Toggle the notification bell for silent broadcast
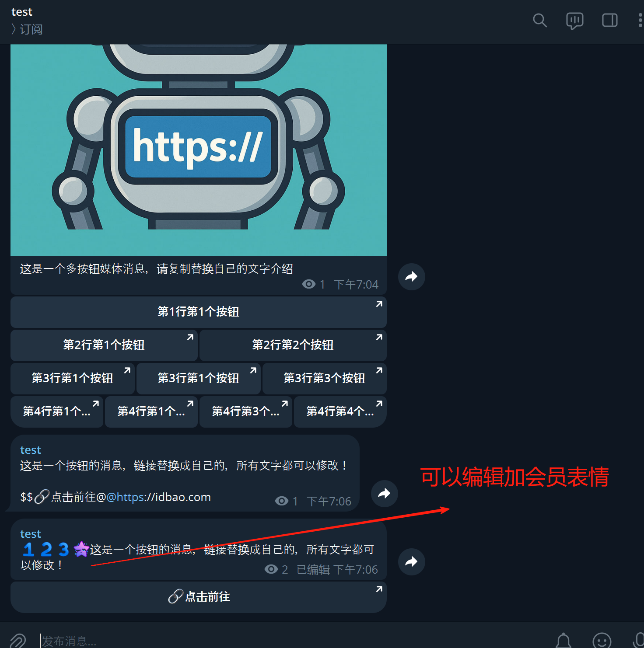Viewport: 644px width, 648px height. tap(563, 641)
